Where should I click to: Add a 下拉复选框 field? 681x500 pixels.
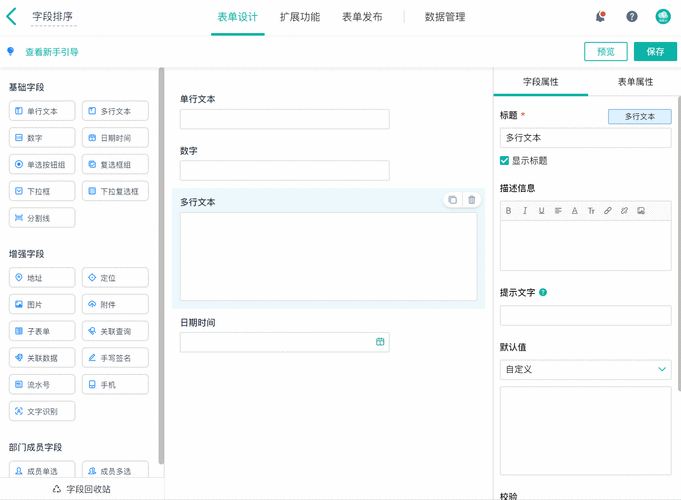point(115,190)
